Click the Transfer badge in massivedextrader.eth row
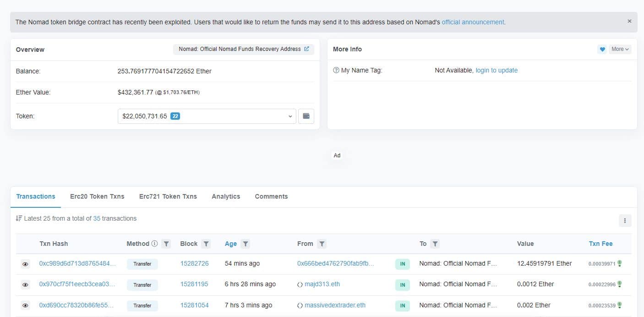 pos(142,306)
